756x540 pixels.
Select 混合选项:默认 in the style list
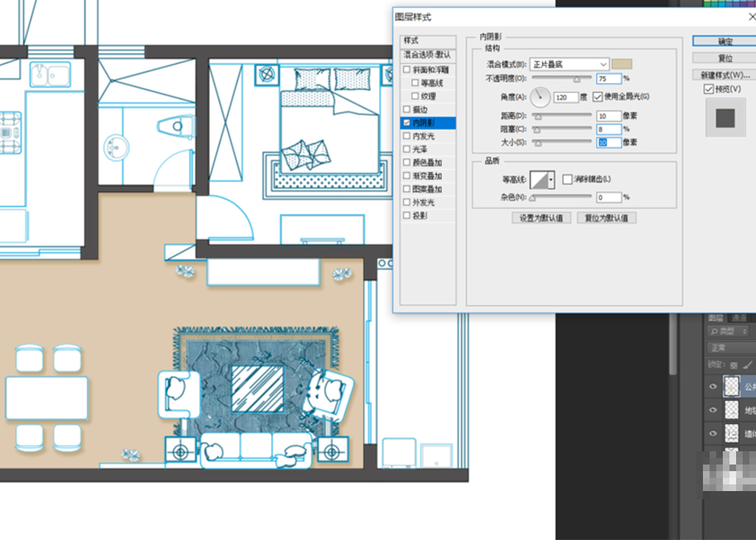tap(428, 55)
